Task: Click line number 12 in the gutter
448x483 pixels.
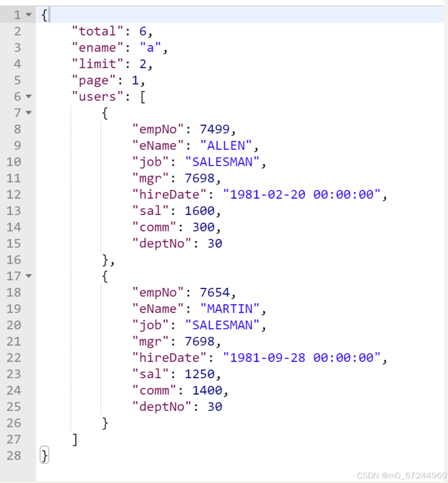Action: click(x=14, y=195)
